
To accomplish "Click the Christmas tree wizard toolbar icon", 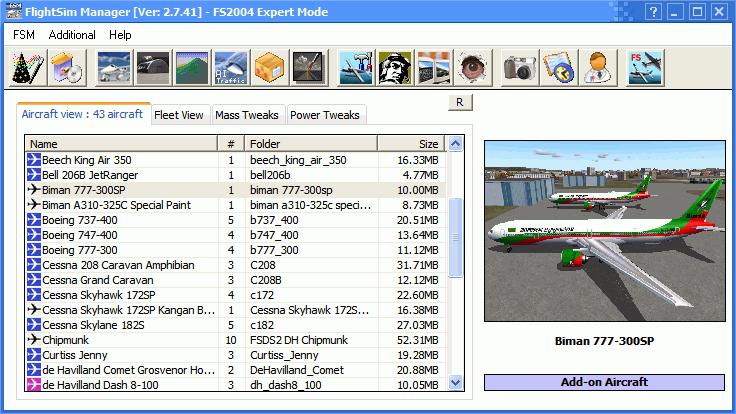I will pos(28,68).
